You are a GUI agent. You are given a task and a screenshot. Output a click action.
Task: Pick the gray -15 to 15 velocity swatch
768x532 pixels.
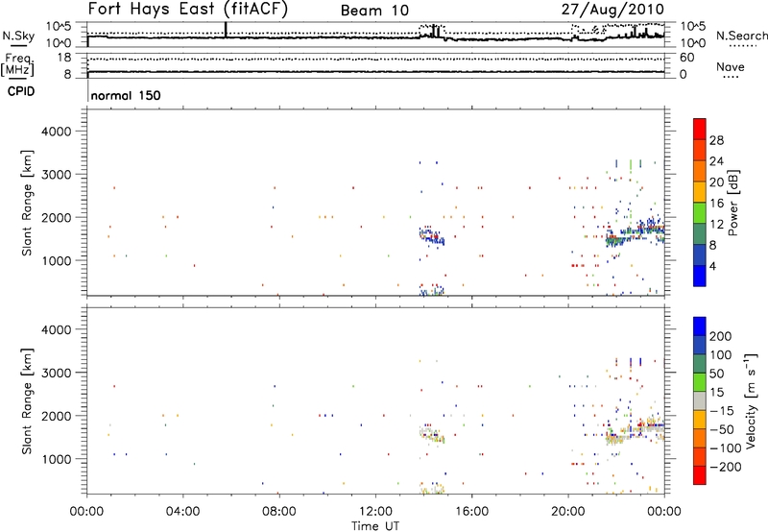[700, 400]
